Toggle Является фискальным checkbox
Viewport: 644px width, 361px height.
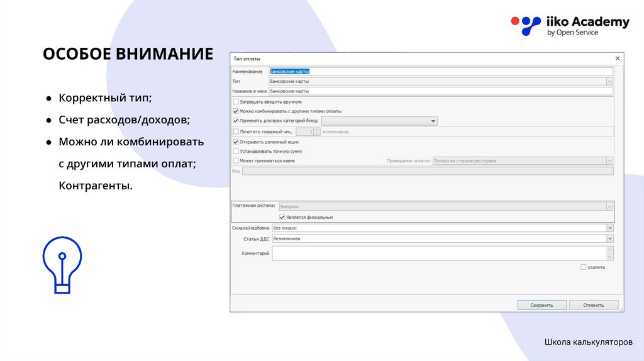282,217
